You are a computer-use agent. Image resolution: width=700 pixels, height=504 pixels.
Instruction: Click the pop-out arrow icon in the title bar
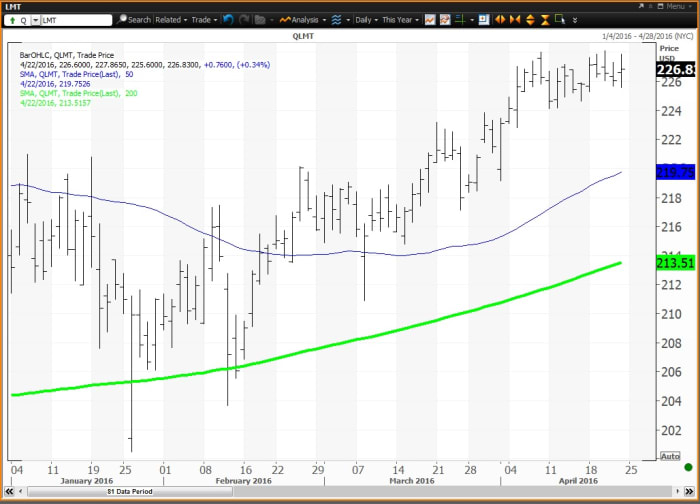tap(642, 6)
